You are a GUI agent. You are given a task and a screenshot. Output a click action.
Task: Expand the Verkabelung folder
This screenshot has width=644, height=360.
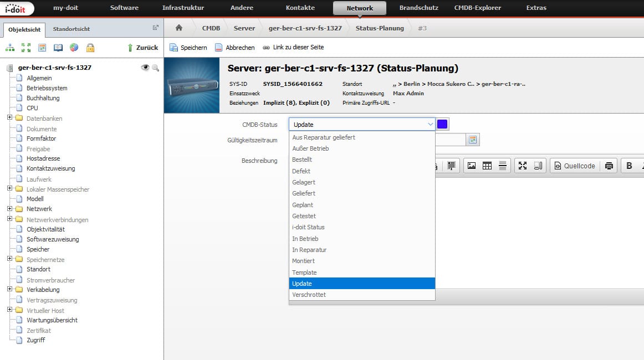(10, 289)
